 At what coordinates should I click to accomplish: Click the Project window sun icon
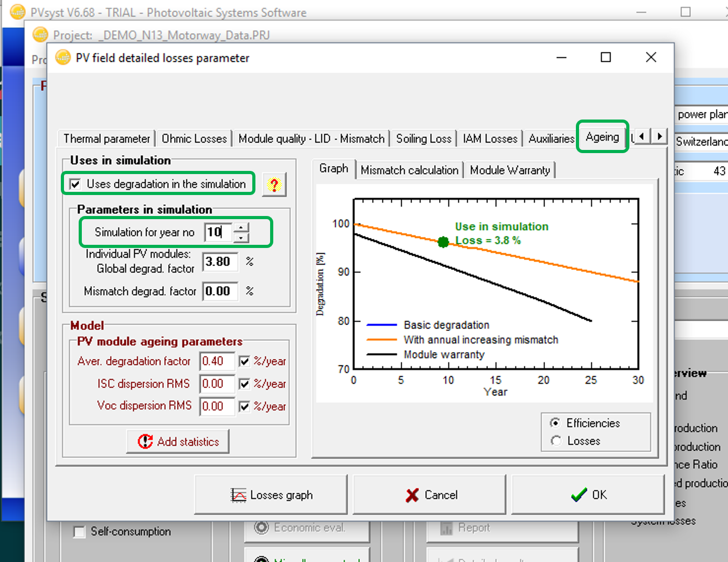pos(40,35)
